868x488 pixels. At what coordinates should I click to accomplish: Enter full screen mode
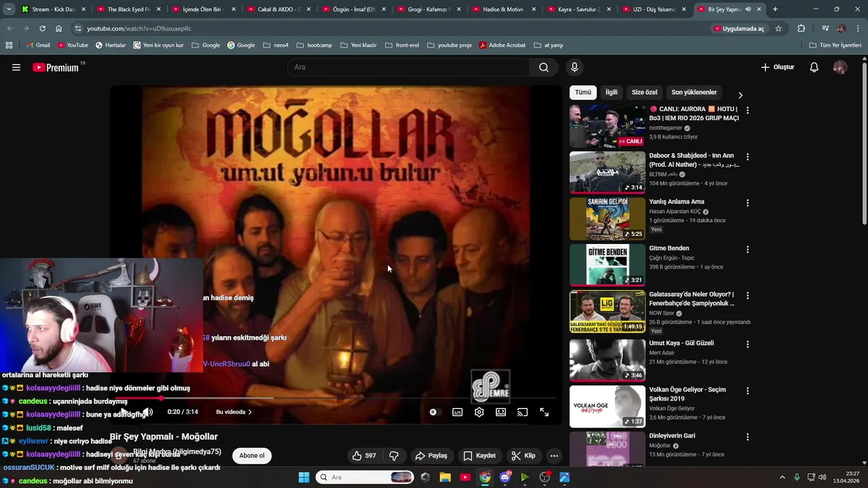pos(544,412)
